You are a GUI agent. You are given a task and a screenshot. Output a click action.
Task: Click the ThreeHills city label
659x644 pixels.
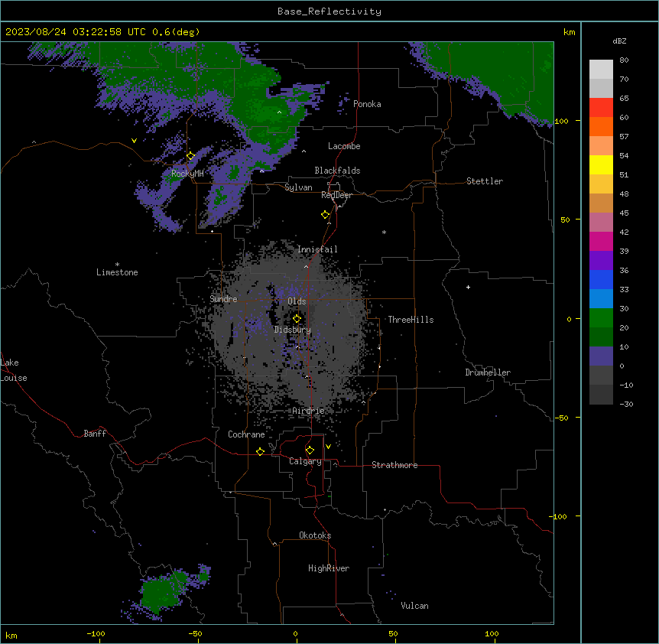411,320
